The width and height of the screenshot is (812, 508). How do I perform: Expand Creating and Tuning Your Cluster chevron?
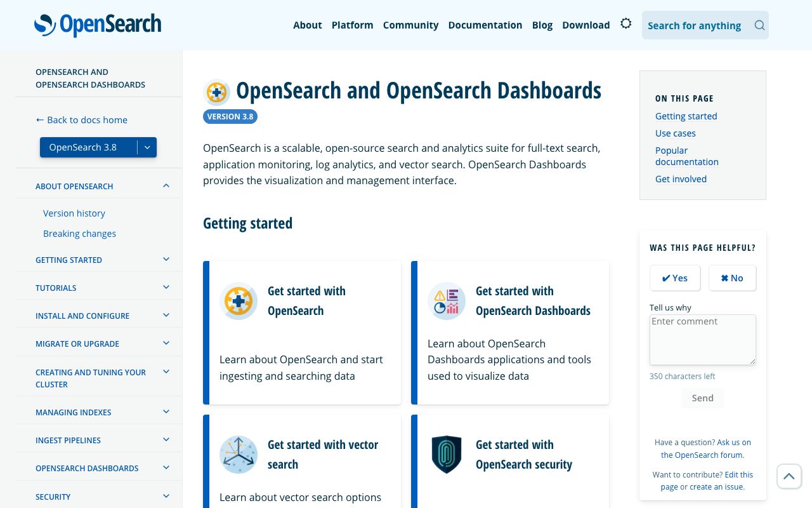coord(166,372)
